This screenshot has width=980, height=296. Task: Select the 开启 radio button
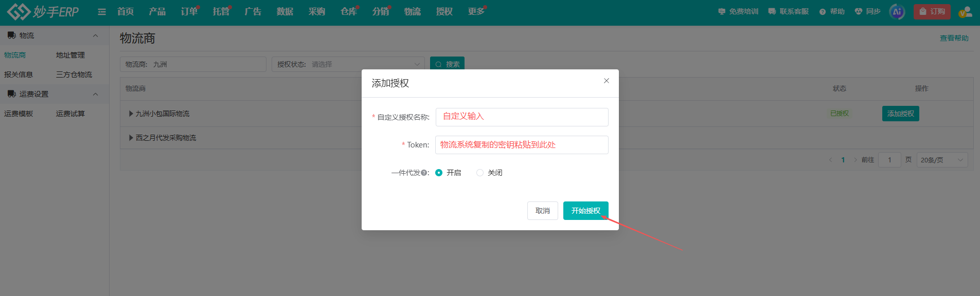pos(439,173)
